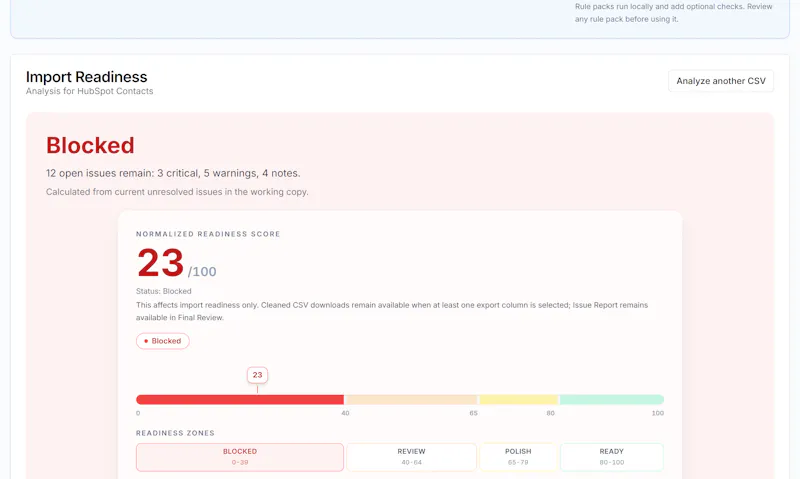Click the red blocked segment of the score bar
The height and width of the screenshot is (479, 800).
[240, 399]
